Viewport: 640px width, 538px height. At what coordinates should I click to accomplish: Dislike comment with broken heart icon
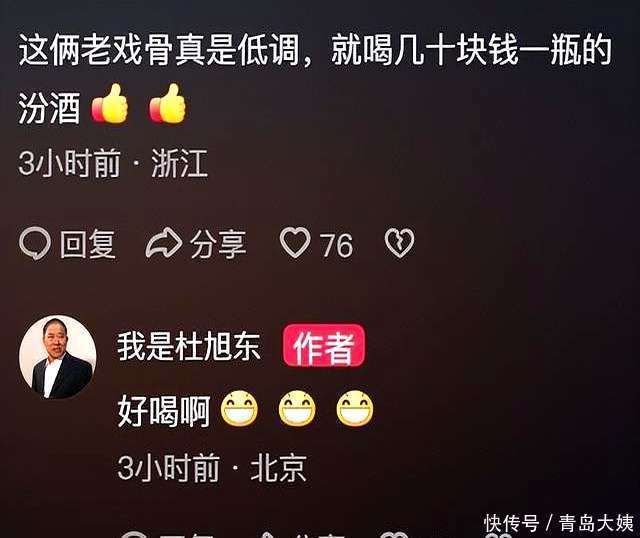(399, 243)
